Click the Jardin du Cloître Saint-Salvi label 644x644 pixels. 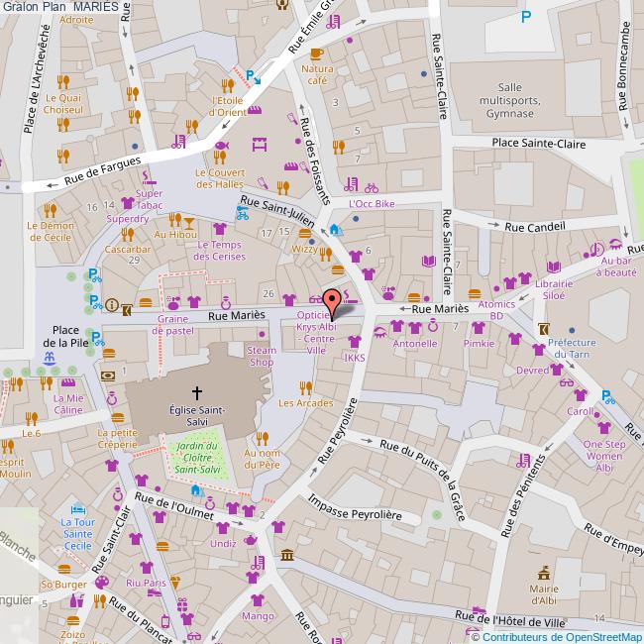tap(193, 456)
